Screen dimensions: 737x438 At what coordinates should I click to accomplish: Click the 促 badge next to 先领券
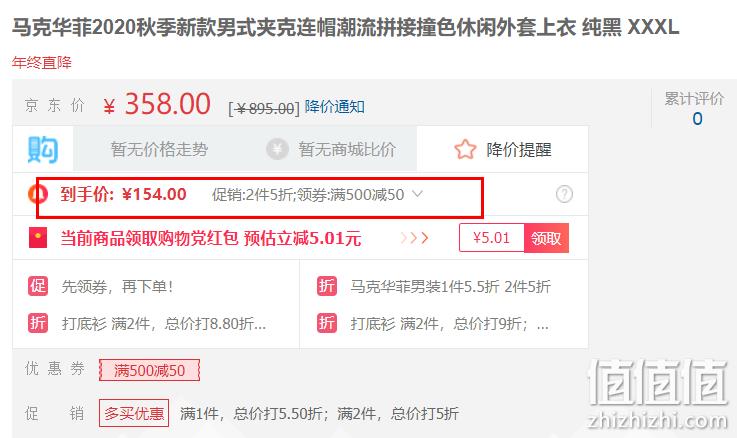pos(38,286)
